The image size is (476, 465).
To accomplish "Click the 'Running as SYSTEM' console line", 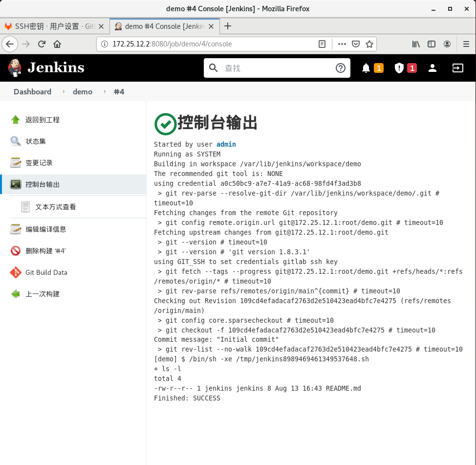I will (187, 154).
